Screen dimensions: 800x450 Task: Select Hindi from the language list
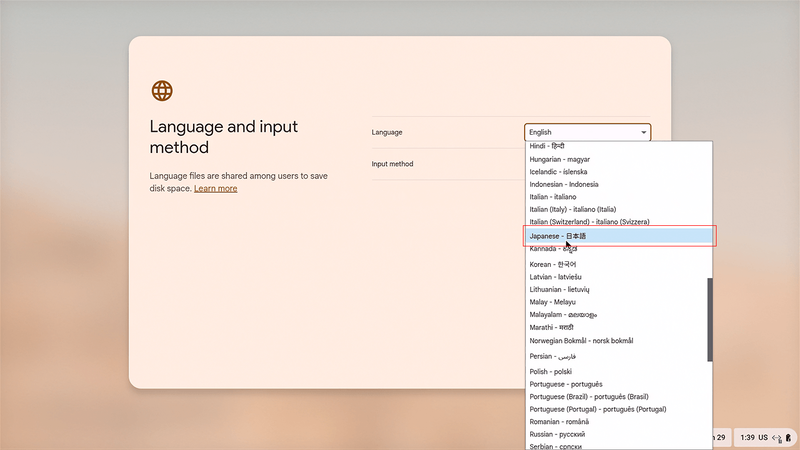click(x=618, y=146)
